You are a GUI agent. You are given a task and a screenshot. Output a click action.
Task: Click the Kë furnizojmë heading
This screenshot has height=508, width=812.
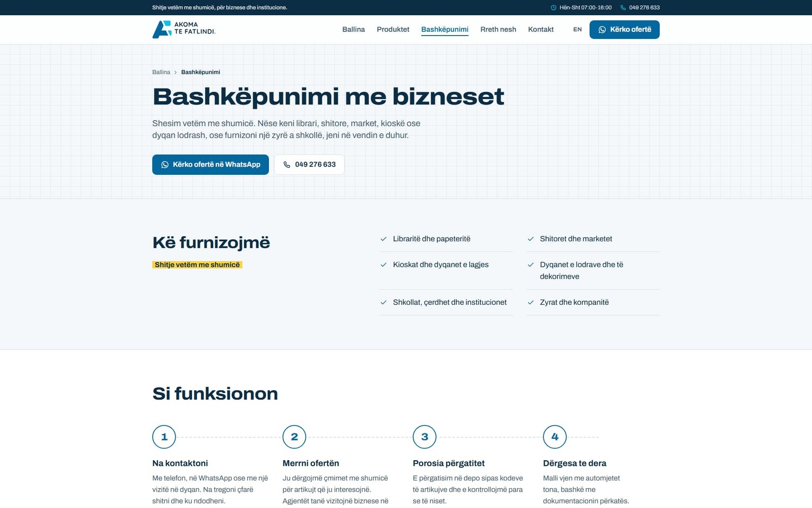click(x=211, y=243)
